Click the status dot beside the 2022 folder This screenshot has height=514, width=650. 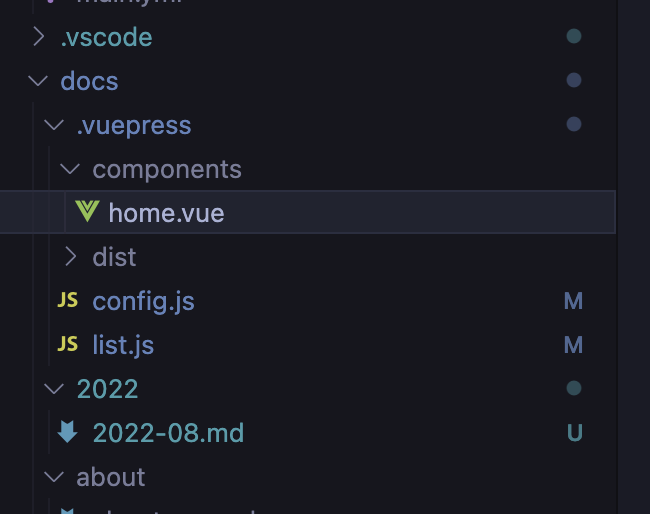click(x=573, y=388)
